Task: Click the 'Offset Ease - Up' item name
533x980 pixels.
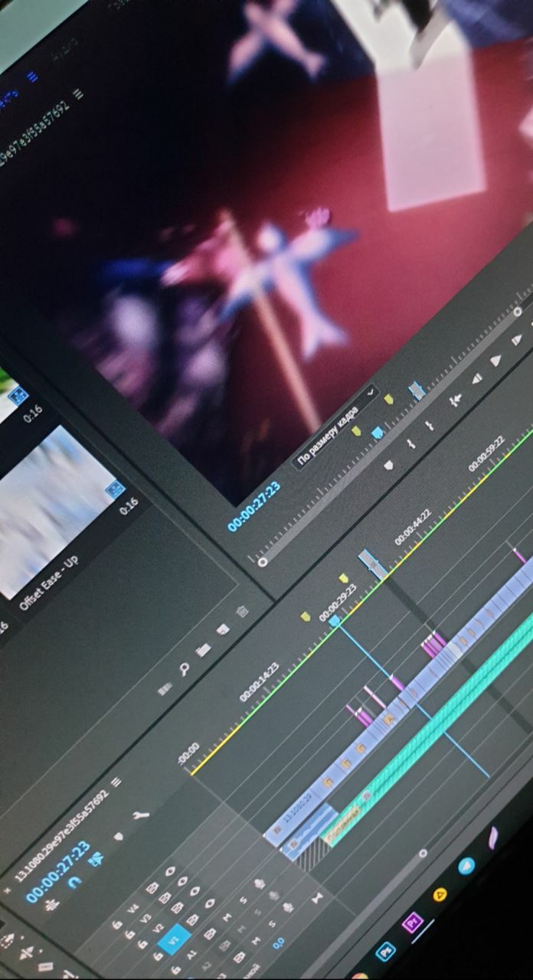Action: [49, 582]
